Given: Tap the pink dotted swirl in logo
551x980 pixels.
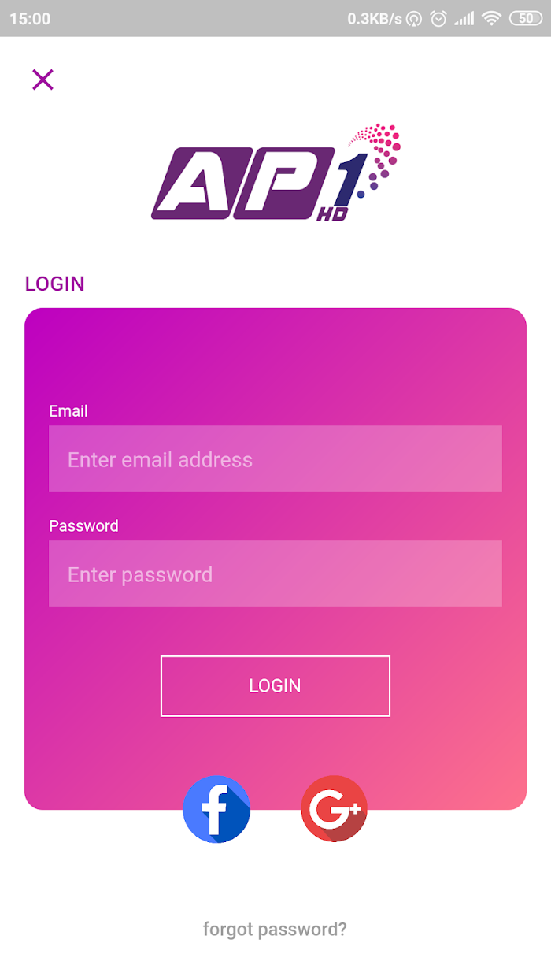Looking at the screenshot, I should [376, 155].
